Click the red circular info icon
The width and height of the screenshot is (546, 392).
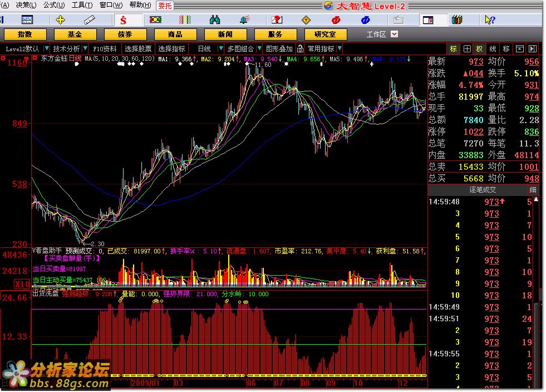336,20
